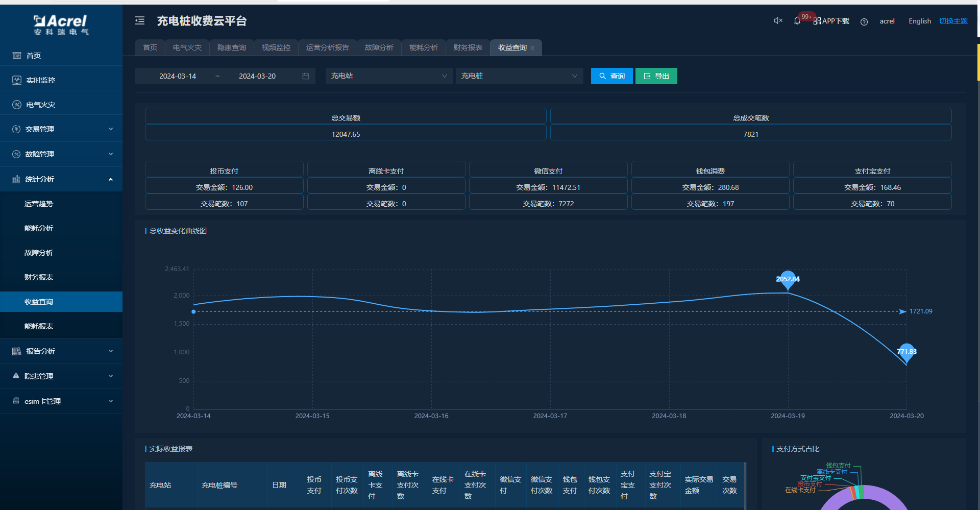Click the sidebar collapse menu icon
The width and height of the screenshot is (980, 510).
click(x=140, y=21)
